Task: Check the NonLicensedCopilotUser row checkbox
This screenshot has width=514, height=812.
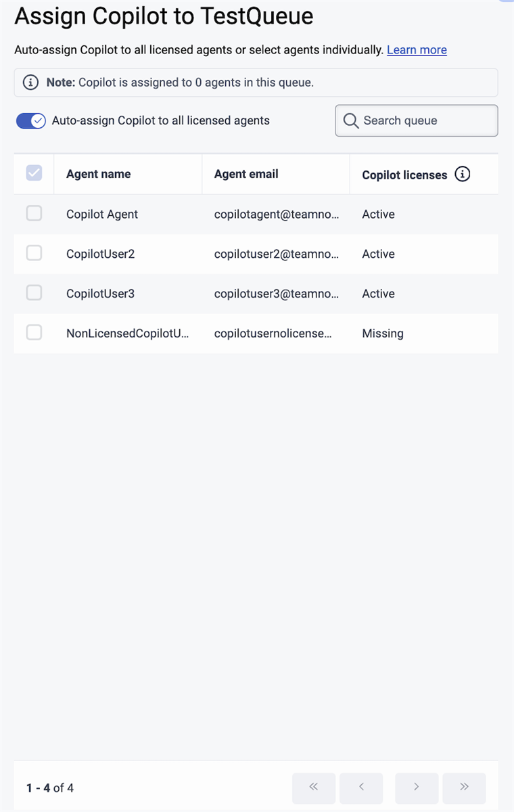Action: 34,333
